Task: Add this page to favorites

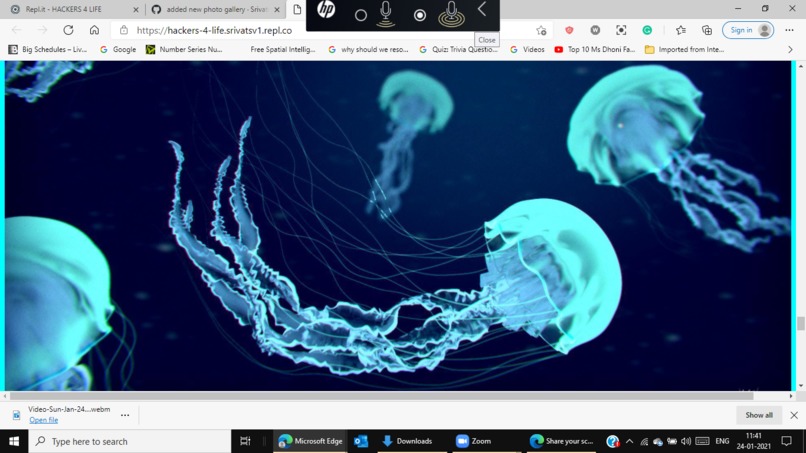Action: tap(541, 30)
